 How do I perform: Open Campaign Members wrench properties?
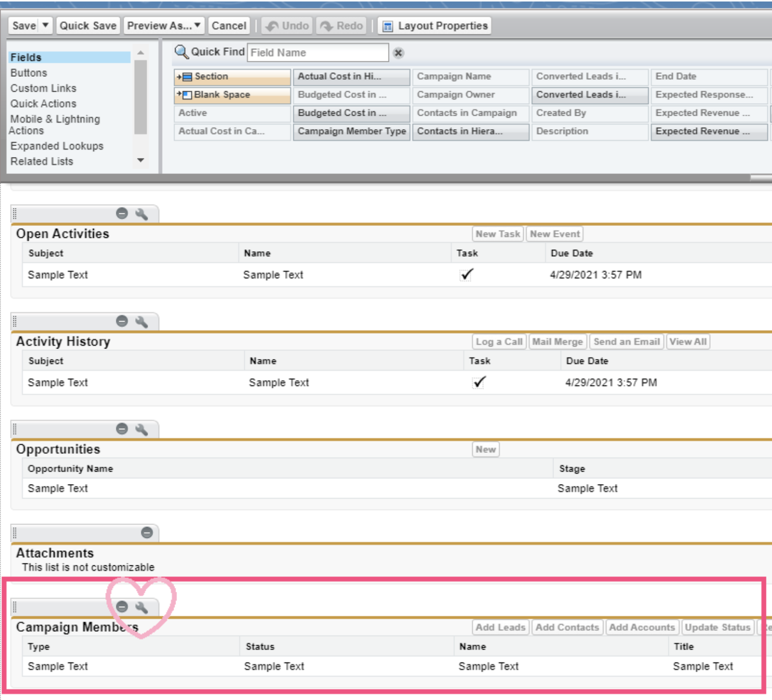142,607
